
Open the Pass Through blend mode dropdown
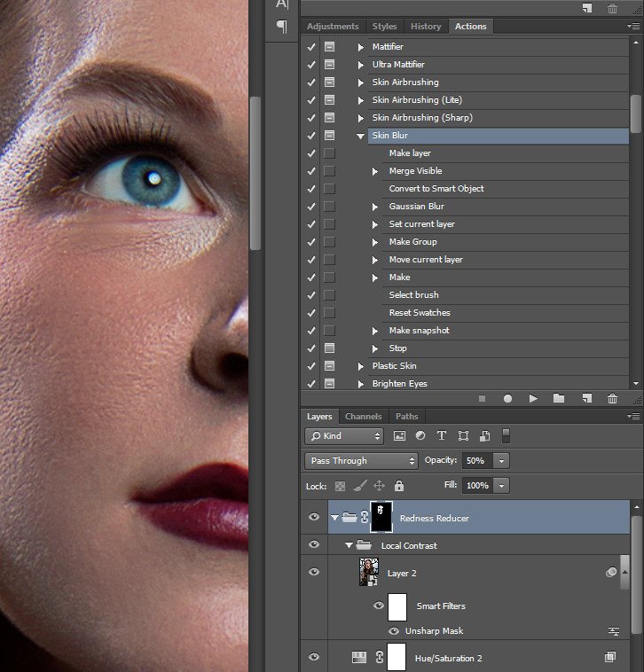pyautogui.click(x=361, y=461)
